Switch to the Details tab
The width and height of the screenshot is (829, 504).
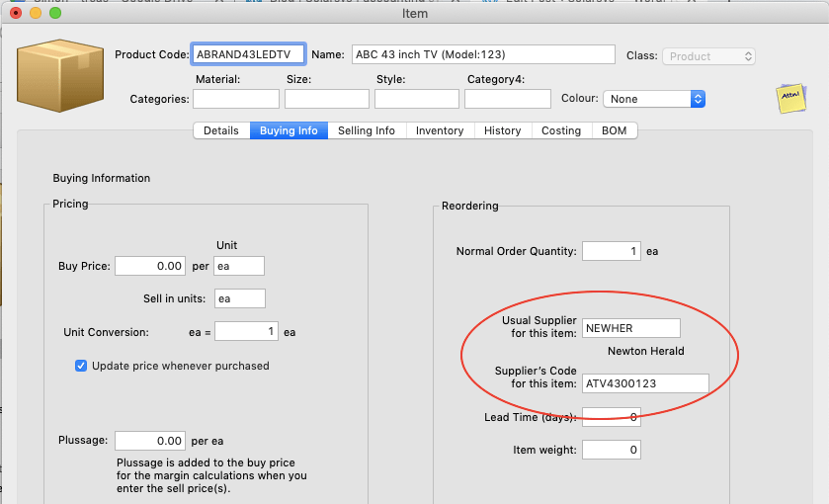(x=221, y=130)
